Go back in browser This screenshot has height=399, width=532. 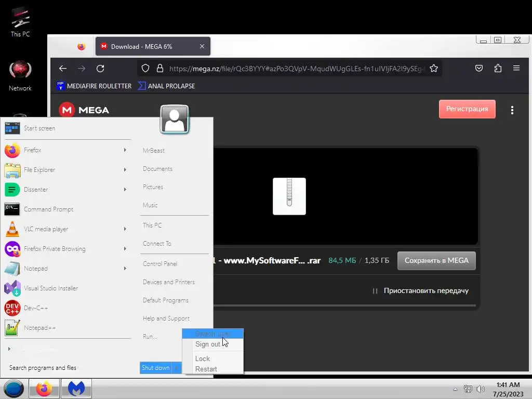tap(63, 69)
